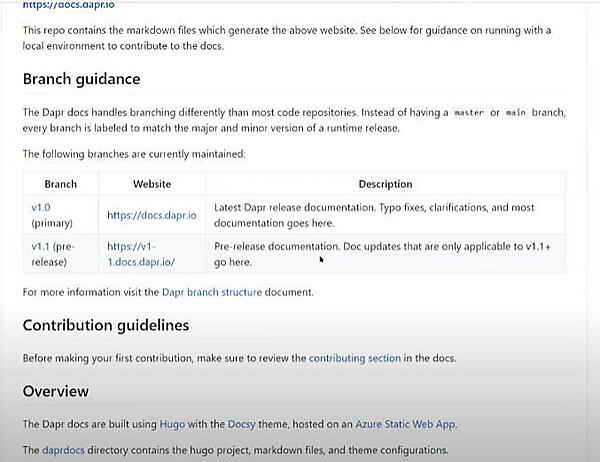Click the Branch guidance heading

[x=81, y=79]
